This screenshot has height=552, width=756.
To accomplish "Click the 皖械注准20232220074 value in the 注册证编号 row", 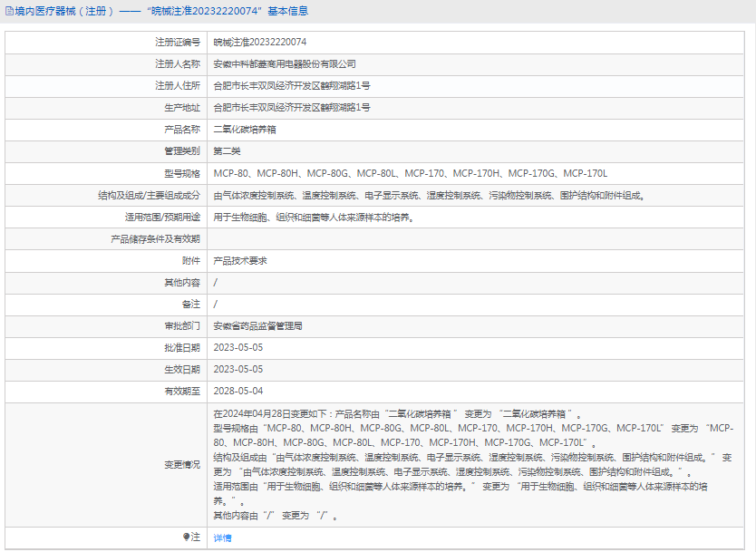I will point(260,43).
